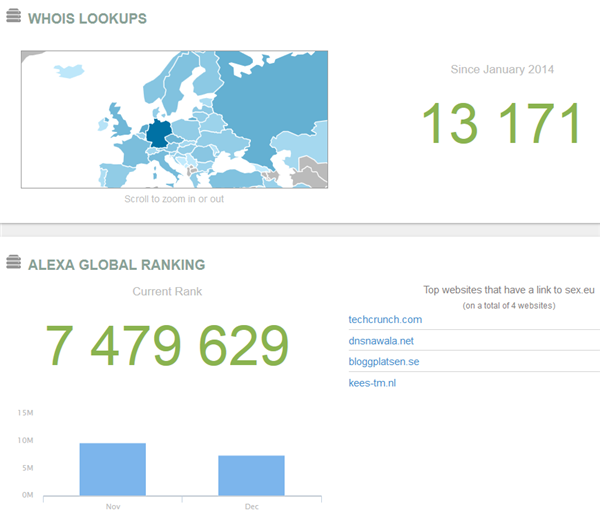
Task: Click the WHOIS LOOKUPS heading
Action: [87, 18]
